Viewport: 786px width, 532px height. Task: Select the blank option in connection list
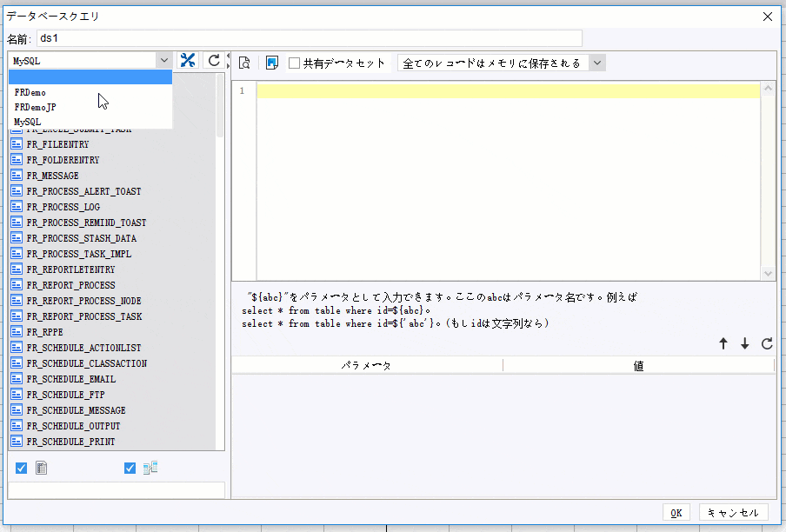click(x=90, y=77)
